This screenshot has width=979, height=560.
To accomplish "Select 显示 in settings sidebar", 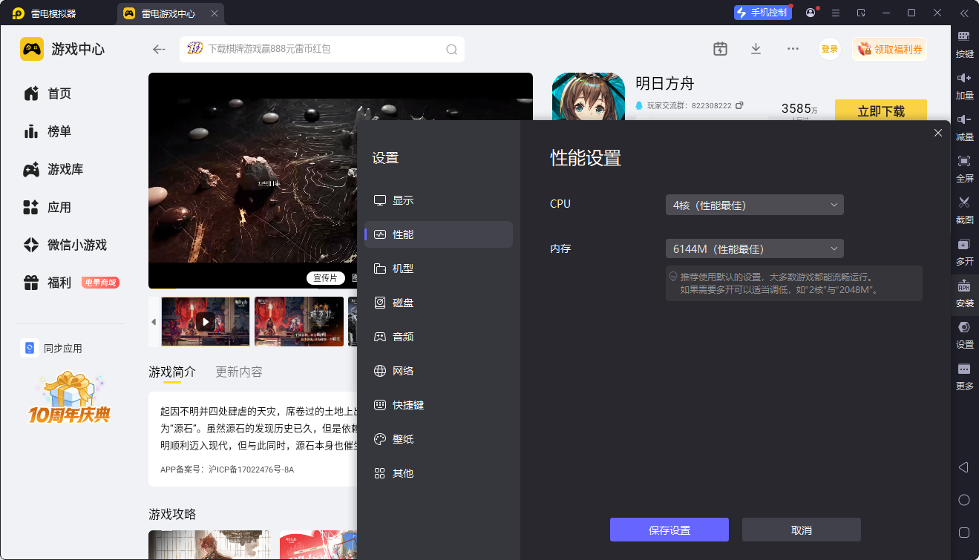I will 439,200.
